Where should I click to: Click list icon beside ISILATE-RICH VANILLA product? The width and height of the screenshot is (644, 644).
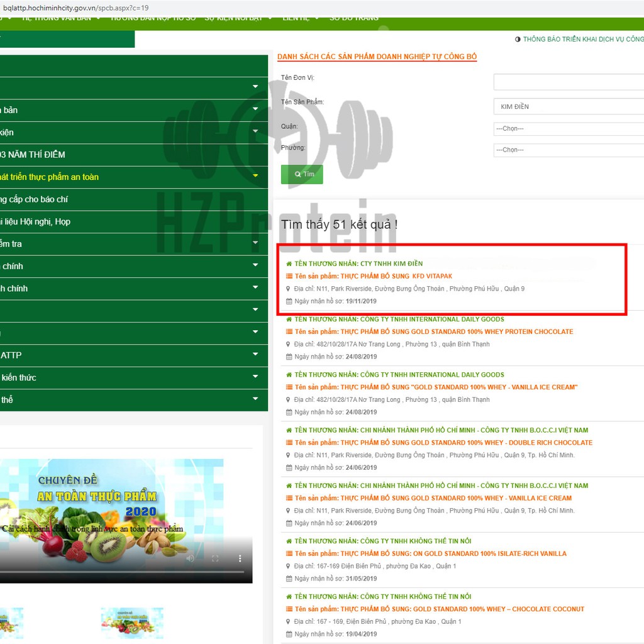pyautogui.click(x=289, y=553)
